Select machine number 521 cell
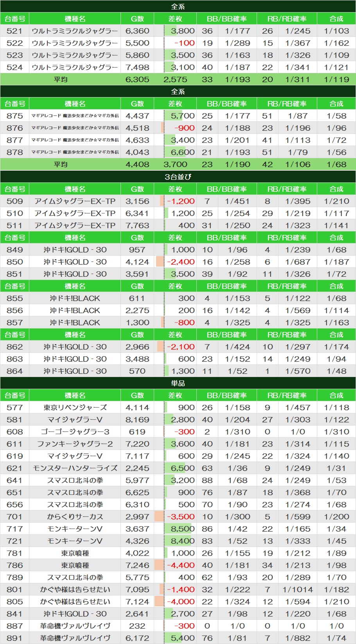 14,31
